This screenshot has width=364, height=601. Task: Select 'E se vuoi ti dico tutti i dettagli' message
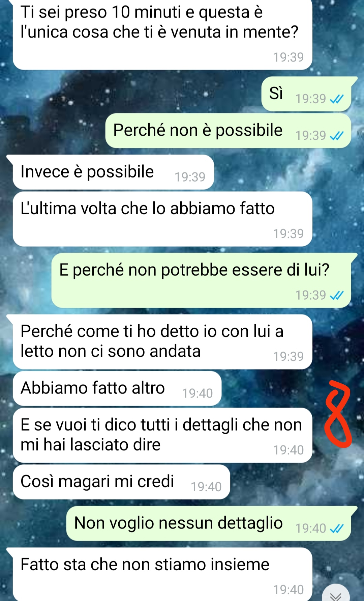[x=162, y=435]
